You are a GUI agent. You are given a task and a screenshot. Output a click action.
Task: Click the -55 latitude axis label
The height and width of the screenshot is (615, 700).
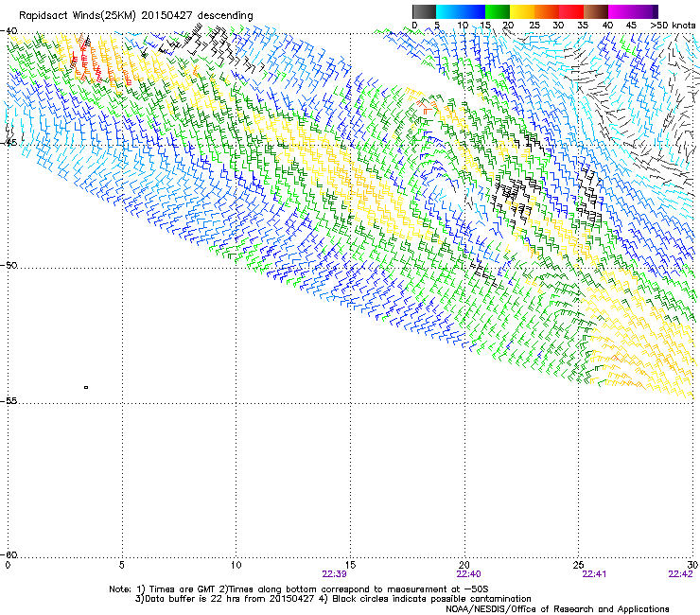pyautogui.click(x=9, y=400)
